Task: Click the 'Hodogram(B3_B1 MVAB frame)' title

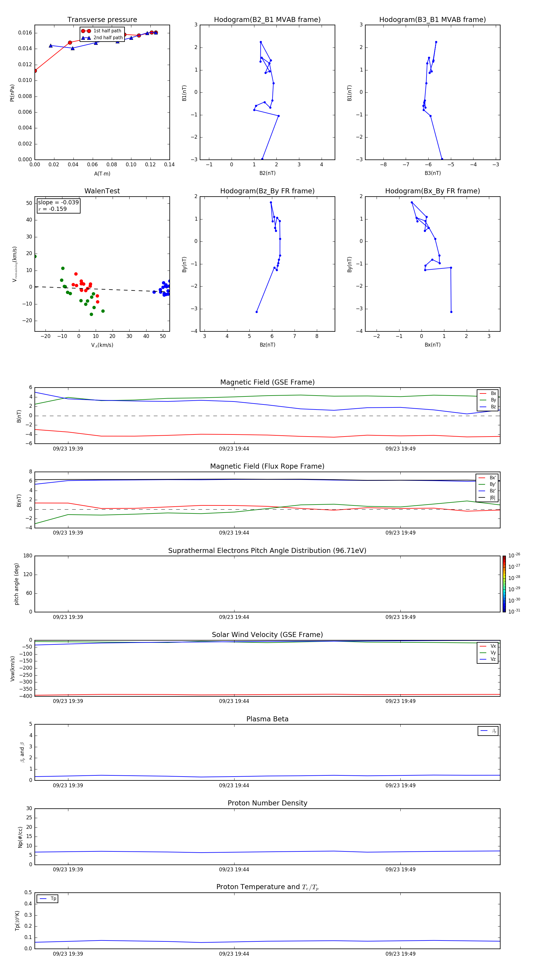Action: [x=432, y=20]
